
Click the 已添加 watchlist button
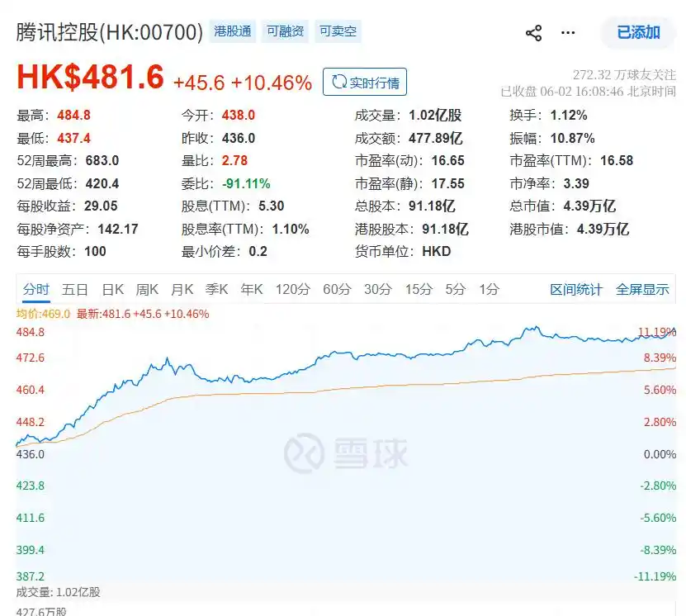click(638, 32)
